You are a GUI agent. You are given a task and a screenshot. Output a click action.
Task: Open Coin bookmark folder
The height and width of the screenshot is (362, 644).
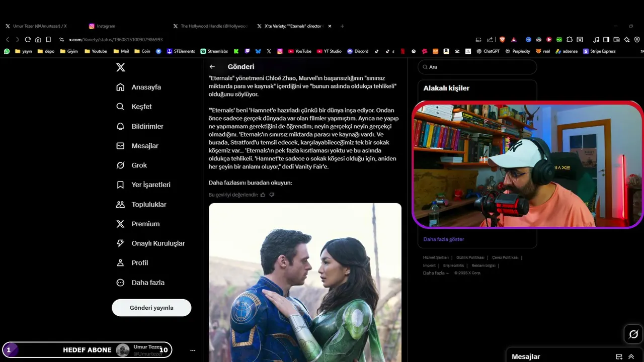click(142, 51)
